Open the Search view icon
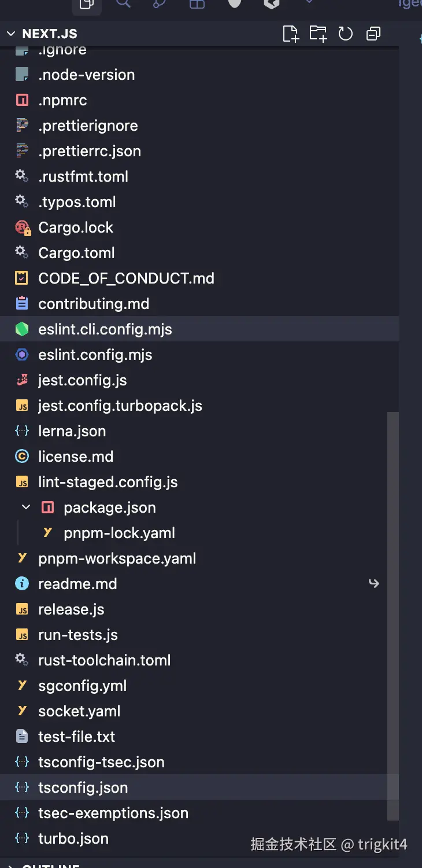 coord(123,3)
